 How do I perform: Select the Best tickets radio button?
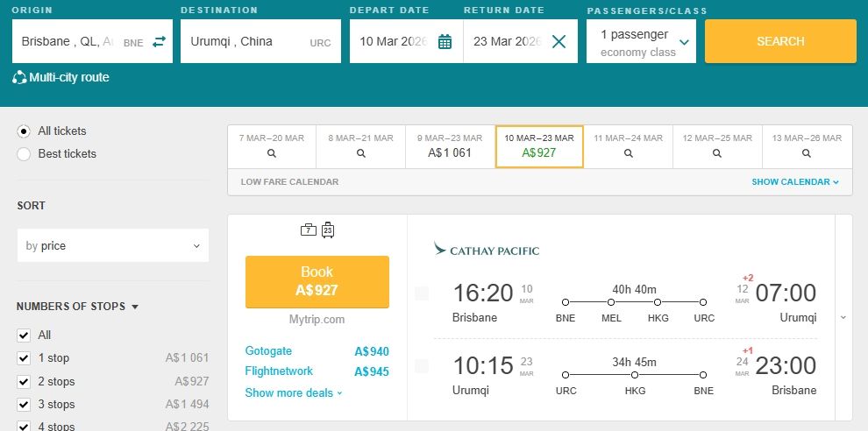[24, 154]
